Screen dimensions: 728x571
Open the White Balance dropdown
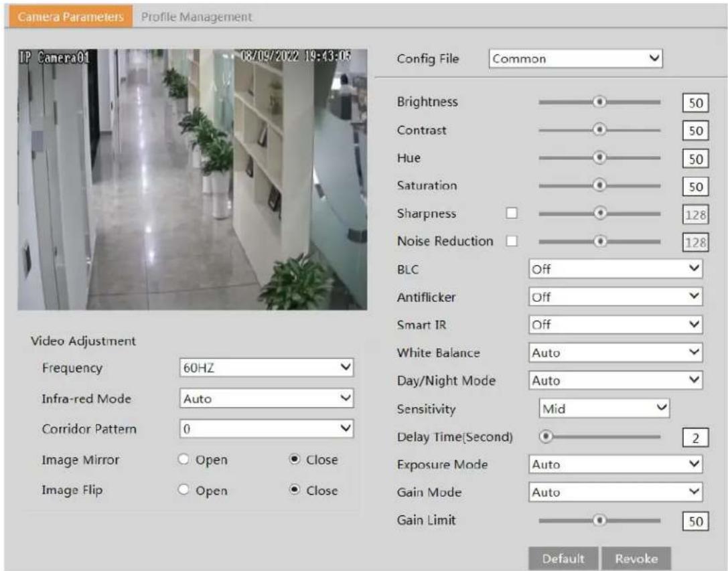615,352
